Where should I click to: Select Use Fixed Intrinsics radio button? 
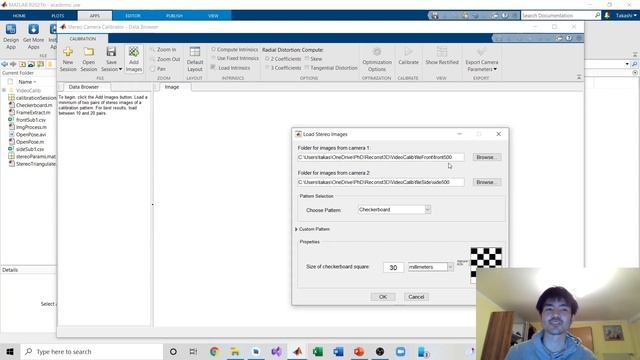(x=213, y=58)
